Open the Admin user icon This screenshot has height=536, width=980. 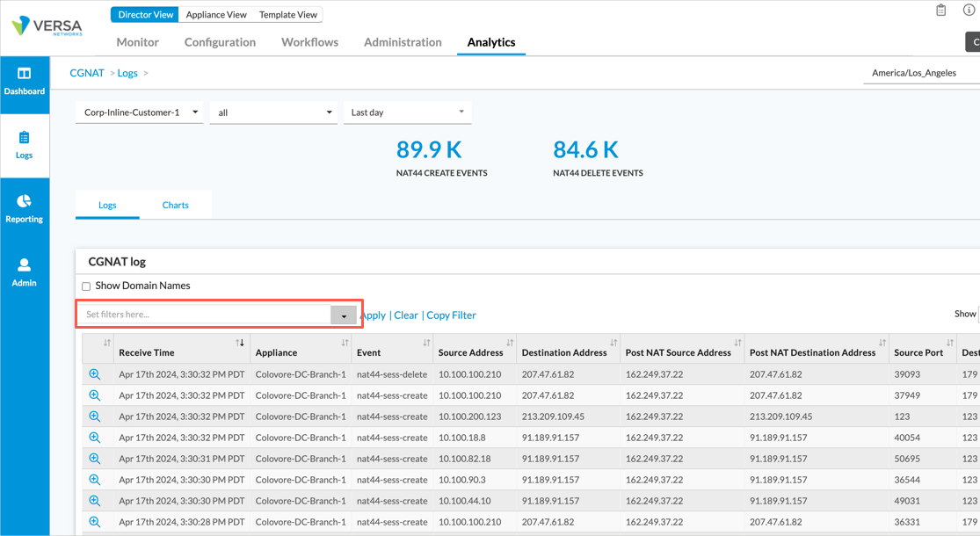pos(24,264)
